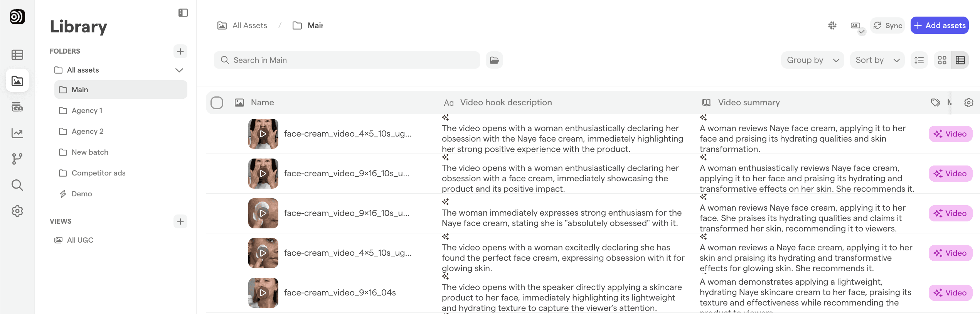Click hook text about lightweight hydrating texture

(x=562, y=297)
